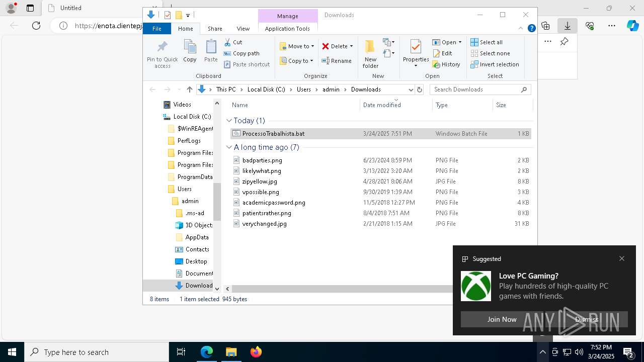The width and height of the screenshot is (644, 362).
Task: Click the Copy ribbon icon
Action: coord(190,51)
